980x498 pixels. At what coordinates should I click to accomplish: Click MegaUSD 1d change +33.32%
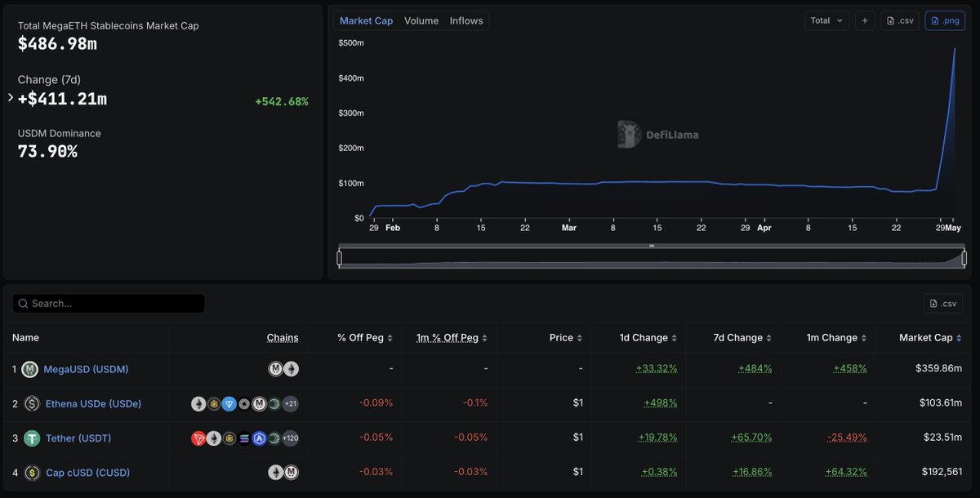[x=657, y=369]
